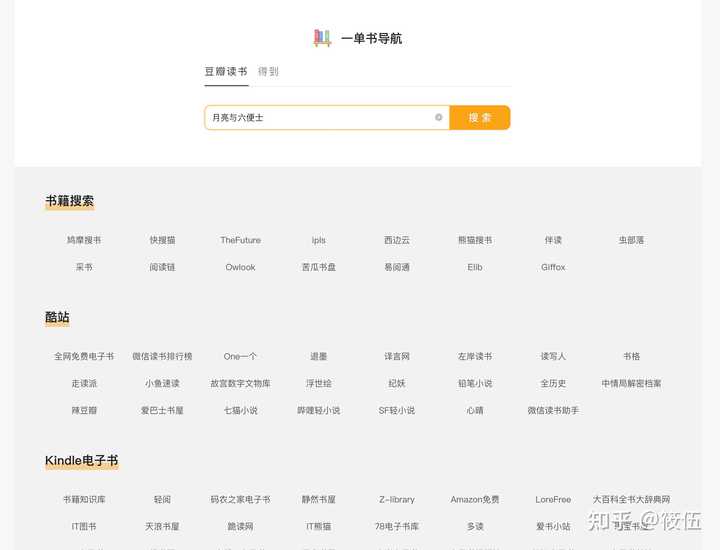Open the 书格 link
This screenshot has height=550, width=720.
pyautogui.click(x=631, y=356)
